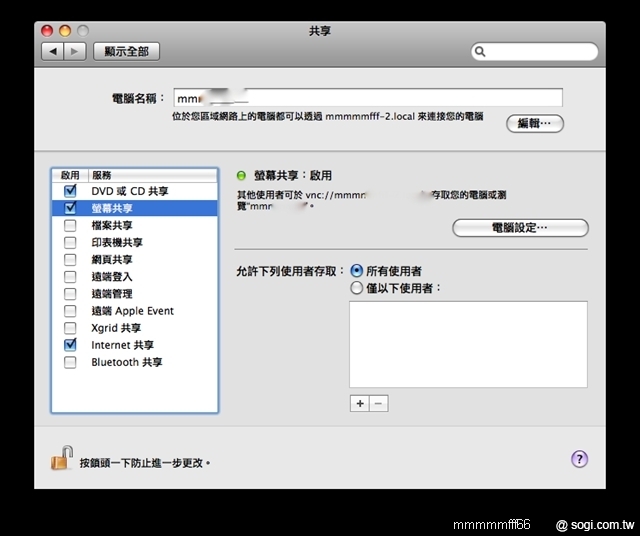Select 遠端登入 service row

point(112,277)
